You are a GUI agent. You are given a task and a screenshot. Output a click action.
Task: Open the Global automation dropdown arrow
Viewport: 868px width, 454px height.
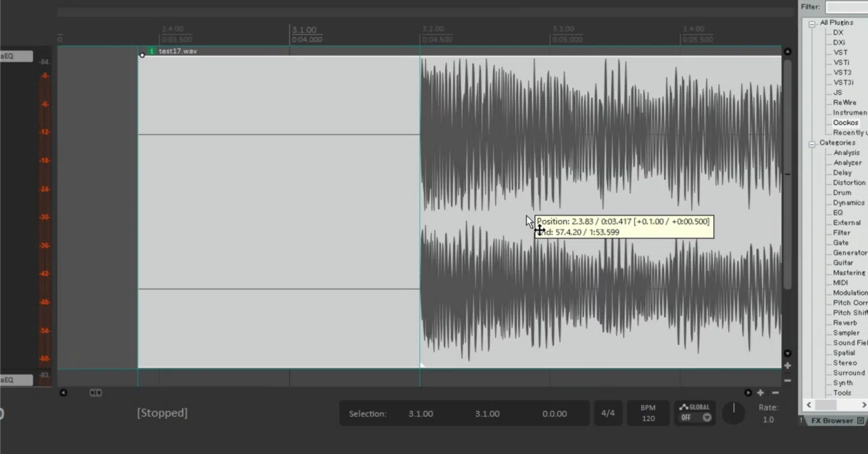click(707, 417)
